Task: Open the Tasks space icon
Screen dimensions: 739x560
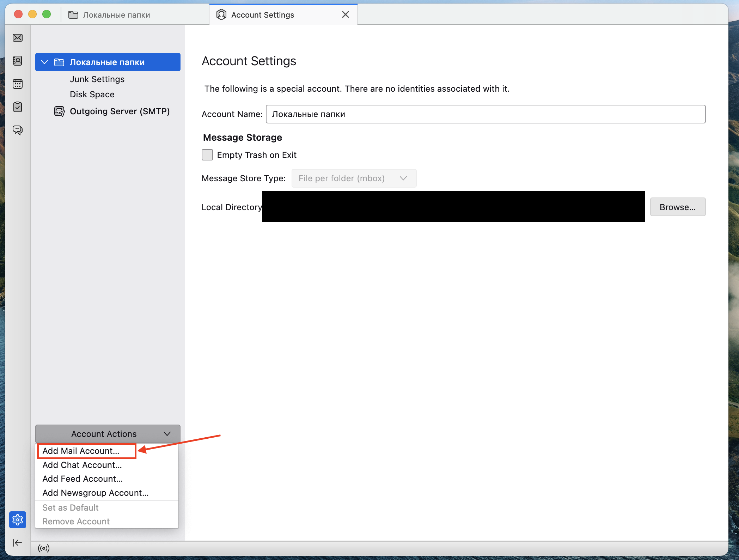Action: tap(18, 107)
